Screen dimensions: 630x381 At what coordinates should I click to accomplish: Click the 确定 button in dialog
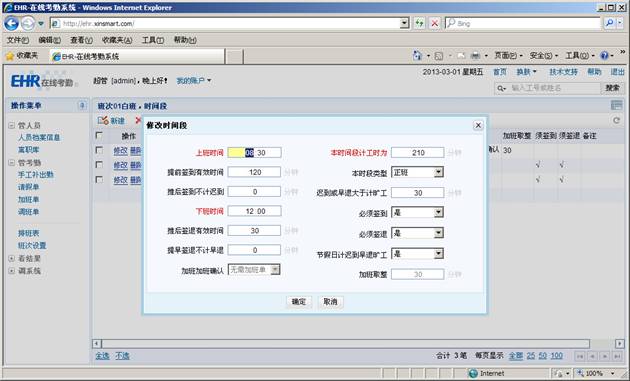point(299,302)
